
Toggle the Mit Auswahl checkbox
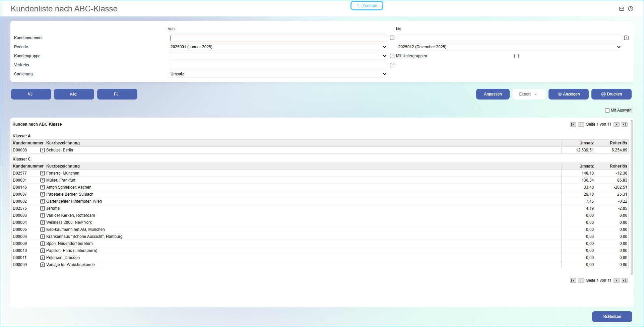[607, 110]
